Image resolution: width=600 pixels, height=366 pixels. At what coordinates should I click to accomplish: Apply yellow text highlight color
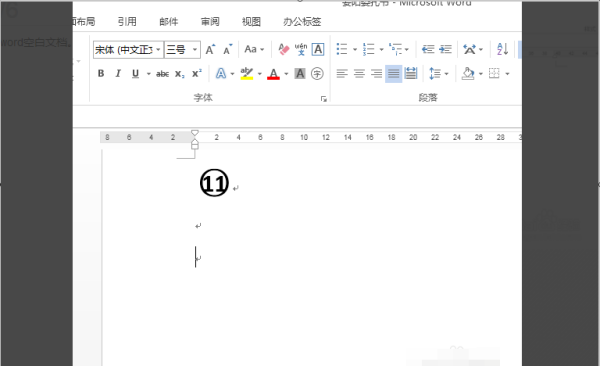[247, 74]
